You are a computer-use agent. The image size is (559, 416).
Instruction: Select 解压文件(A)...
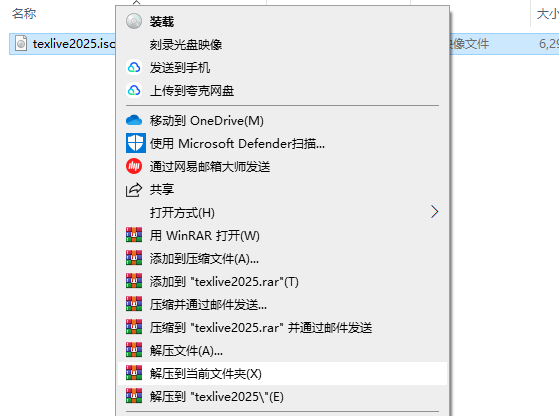pos(186,351)
